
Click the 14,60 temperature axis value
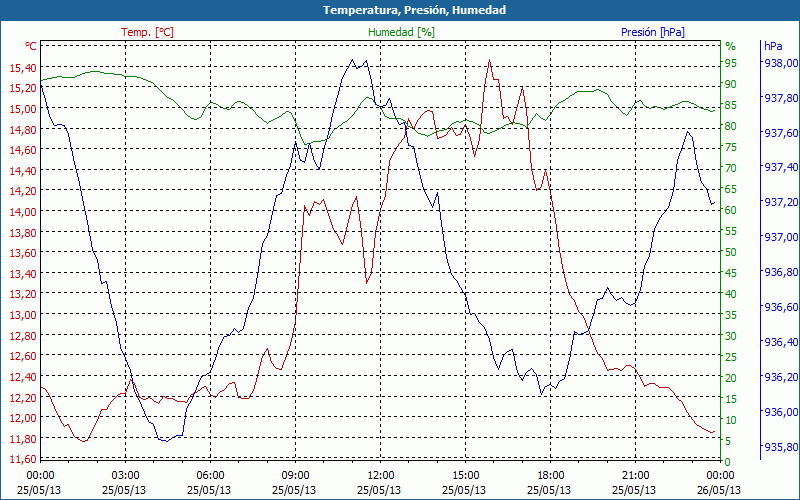23,149
